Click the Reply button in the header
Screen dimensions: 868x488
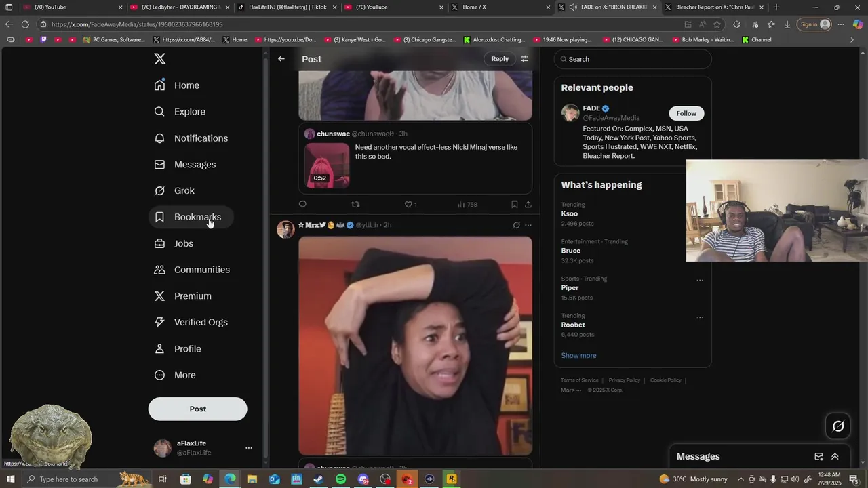pos(500,59)
